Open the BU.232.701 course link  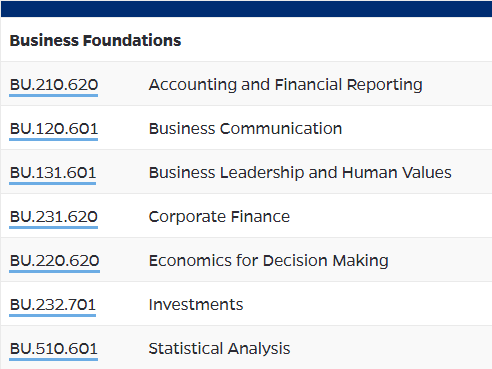53,305
